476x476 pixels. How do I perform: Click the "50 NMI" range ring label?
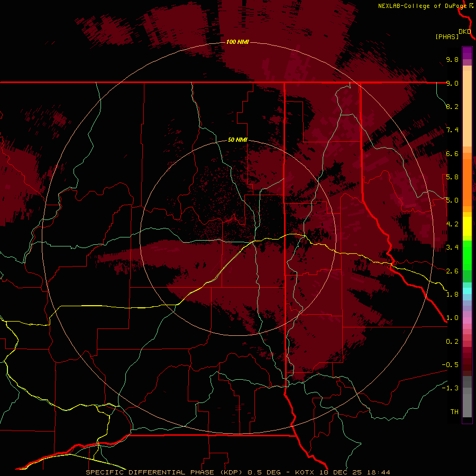237,140
